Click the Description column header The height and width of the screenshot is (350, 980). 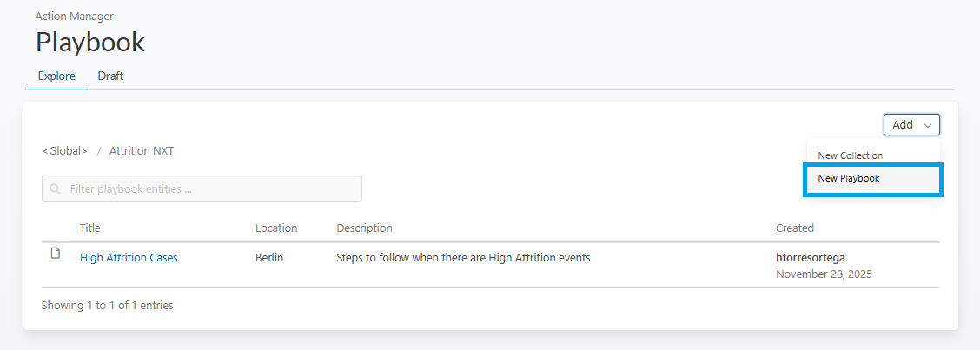pos(364,228)
